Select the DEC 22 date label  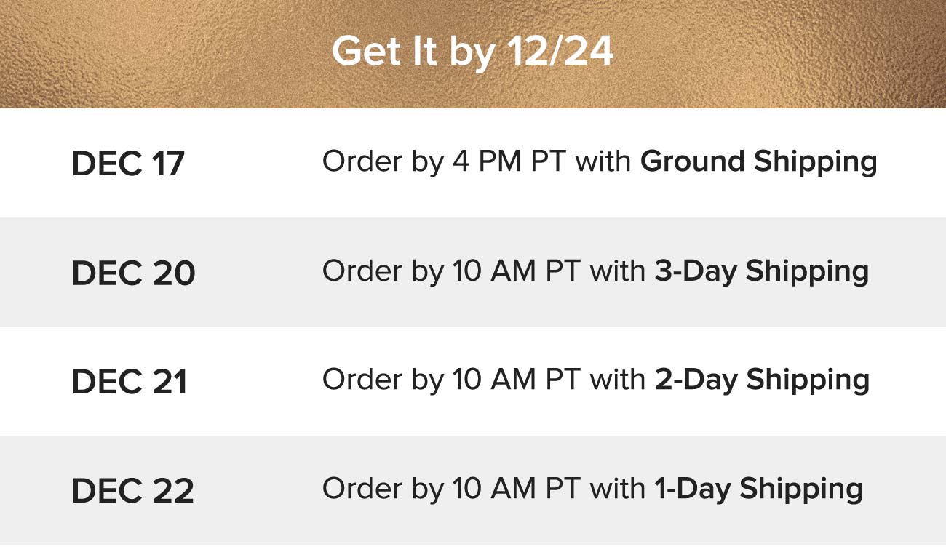pyautogui.click(x=133, y=491)
